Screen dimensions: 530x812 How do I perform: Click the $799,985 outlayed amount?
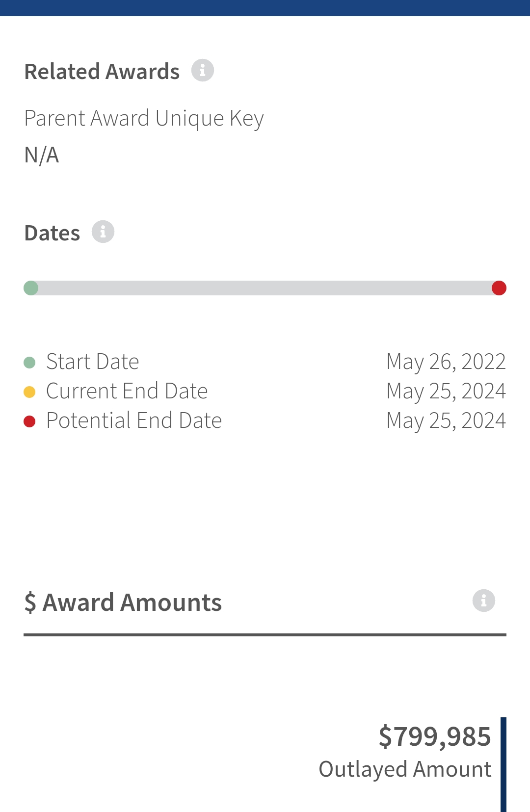pos(435,736)
